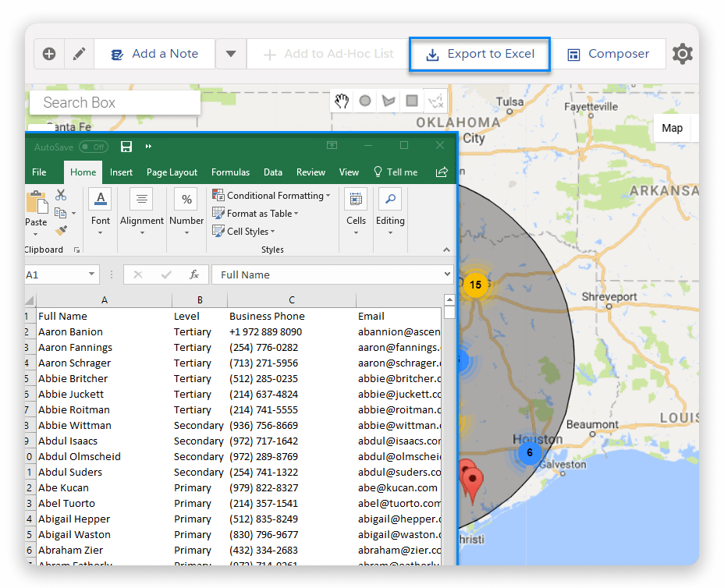Click in the map Search Box field
724x588 pixels.
coord(115,102)
